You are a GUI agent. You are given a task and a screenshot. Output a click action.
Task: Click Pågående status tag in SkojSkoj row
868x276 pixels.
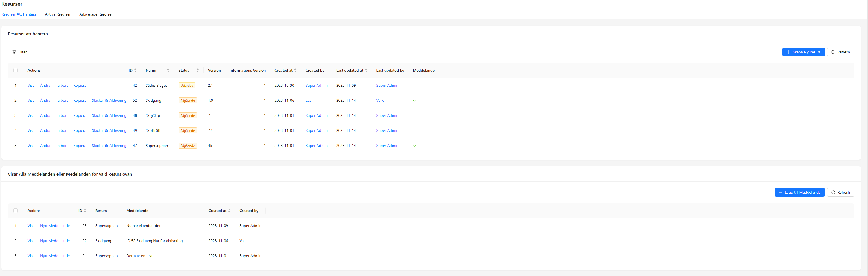[188, 116]
